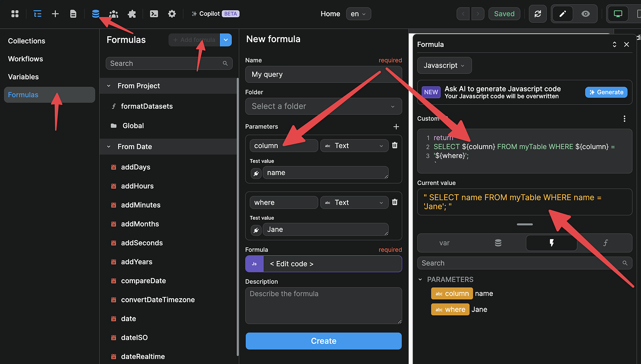Open the Javascript language dropdown
Viewport: 641px width, 364px height.
point(444,65)
